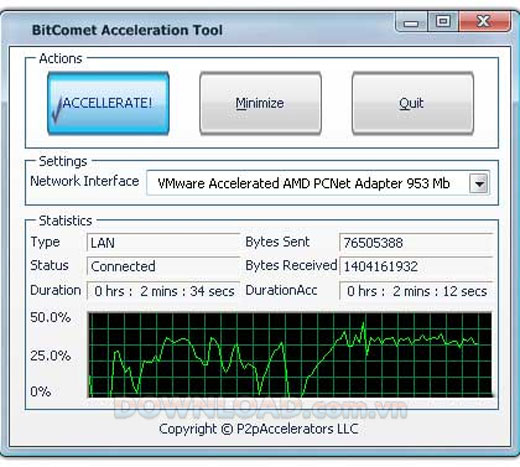Screen dimensions: 520x467
Task: Maximize the BitComet Acceleration Tool window
Action: [x=443, y=22]
